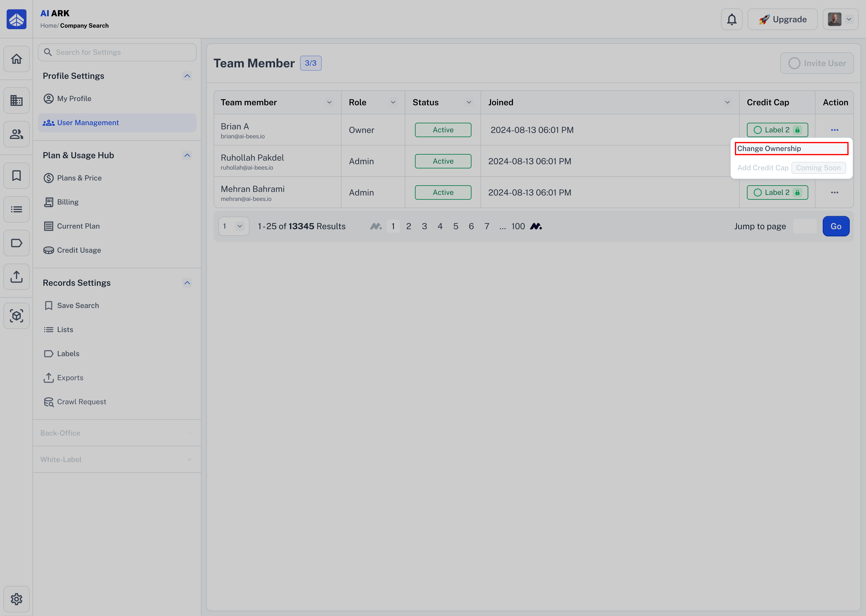Screen dimensions: 866x616
Task: Open the Status column dropdown
Action: coord(469,102)
